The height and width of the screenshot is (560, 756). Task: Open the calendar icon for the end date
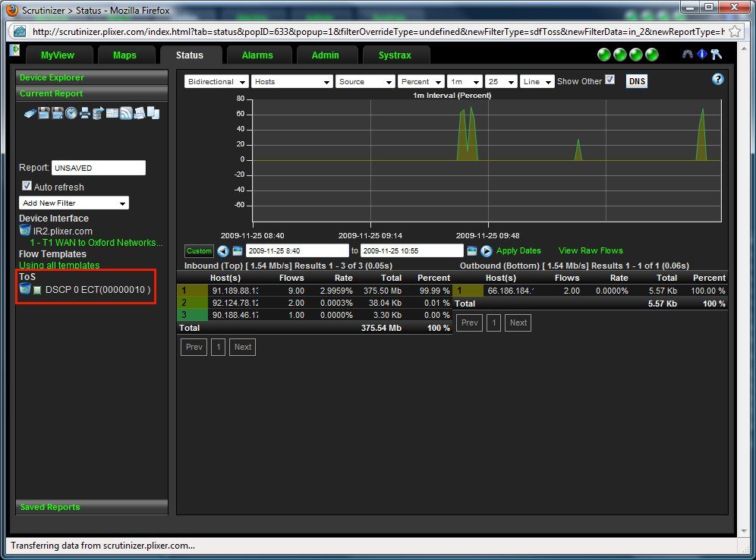(472, 250)
